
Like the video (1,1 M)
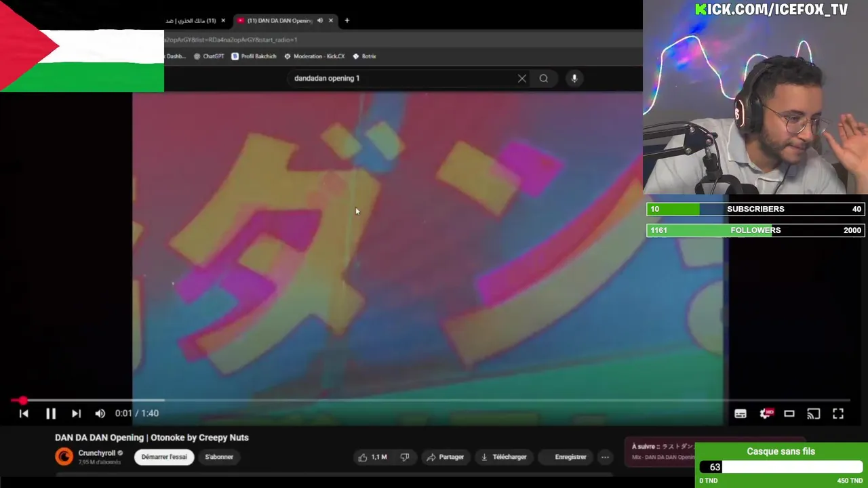[x=372, y=457]
